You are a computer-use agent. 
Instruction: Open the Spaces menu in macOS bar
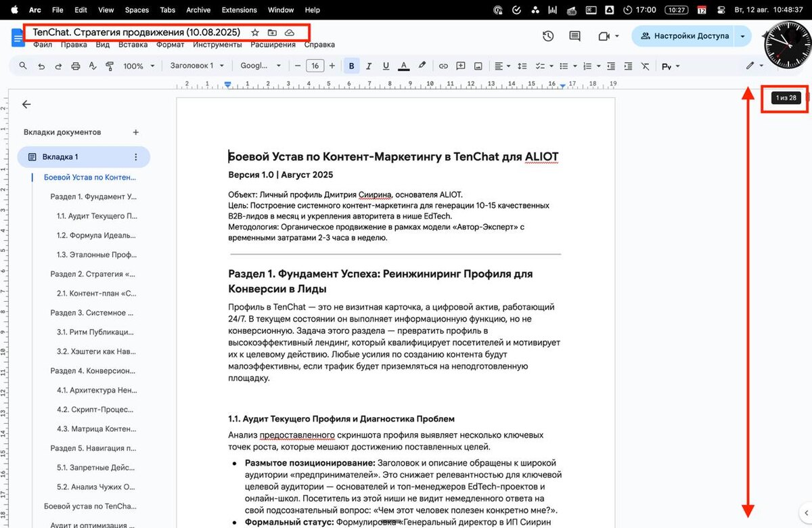click(x=137, y=10)
